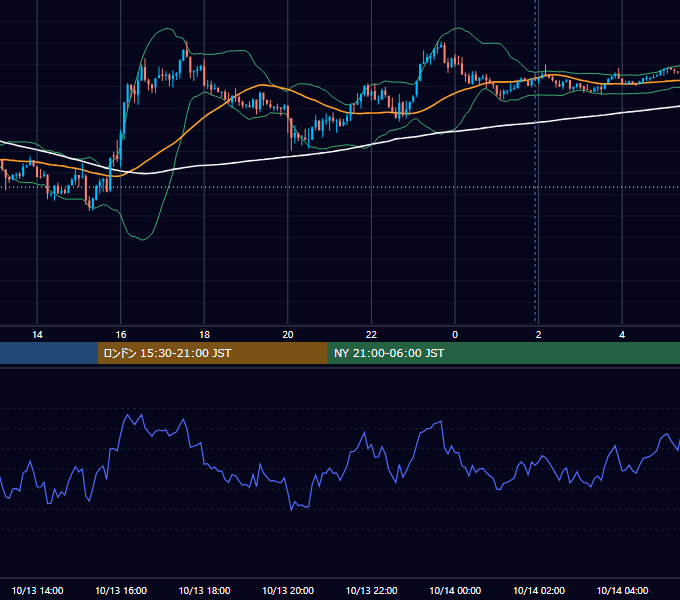Click the '10/13 18:00' date label
Screen dimensions: 680x600
(204, 590)
